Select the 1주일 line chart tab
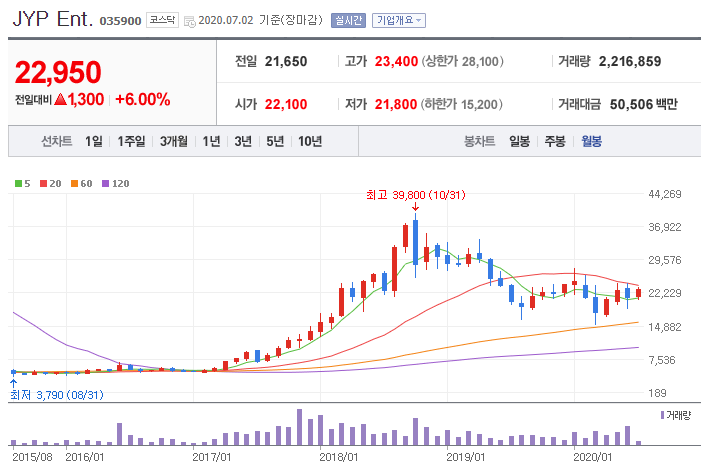 (131, 141)
